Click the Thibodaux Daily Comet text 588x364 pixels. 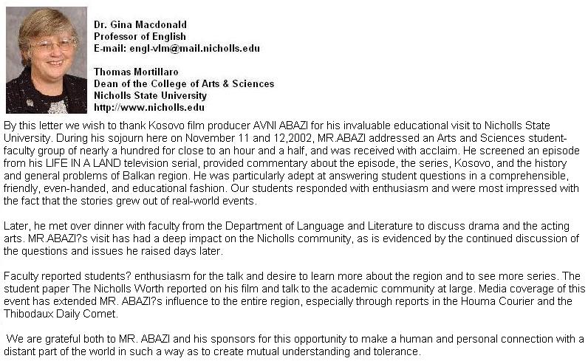(60, 314)
